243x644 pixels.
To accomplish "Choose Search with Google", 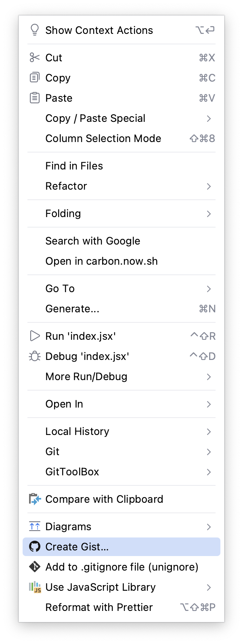I will point(92,240).
